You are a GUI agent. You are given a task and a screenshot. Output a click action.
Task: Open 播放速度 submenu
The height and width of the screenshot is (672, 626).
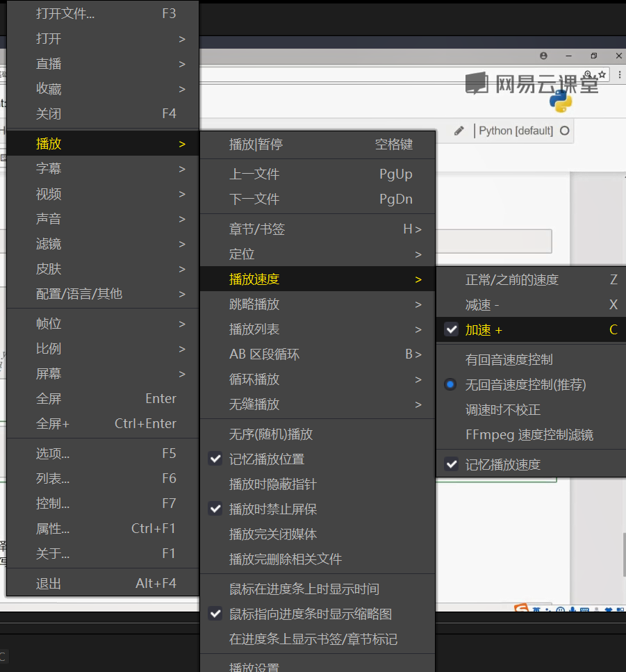318,279
